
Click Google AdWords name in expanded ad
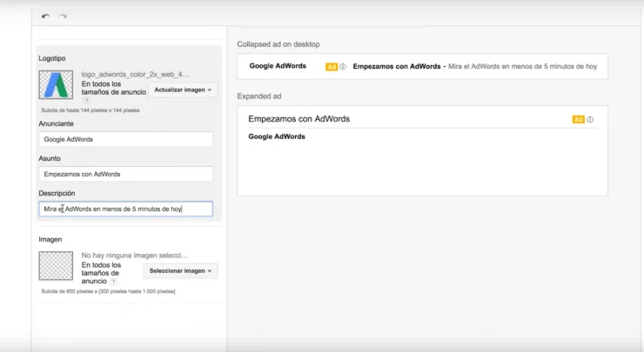click(277, 136)
